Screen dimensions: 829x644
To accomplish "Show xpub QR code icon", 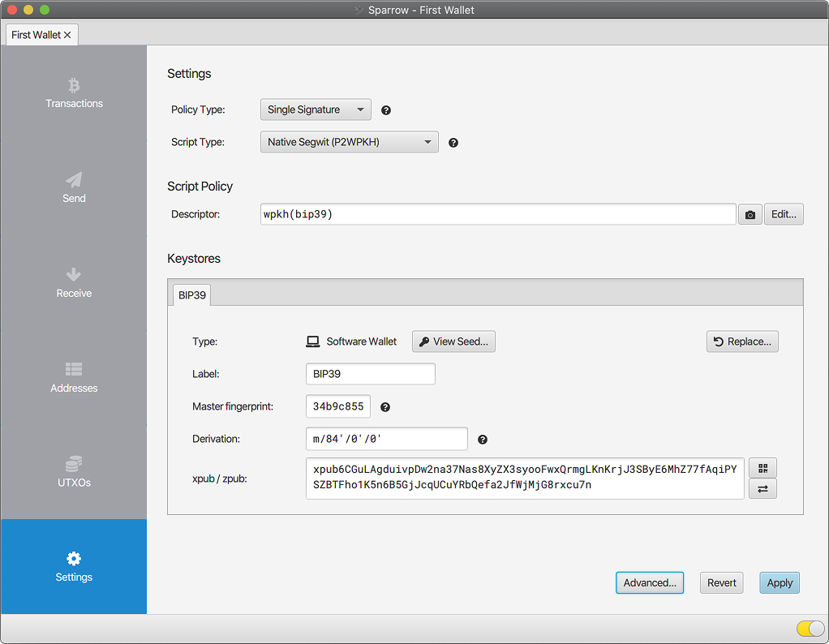I will coord(762,468).
